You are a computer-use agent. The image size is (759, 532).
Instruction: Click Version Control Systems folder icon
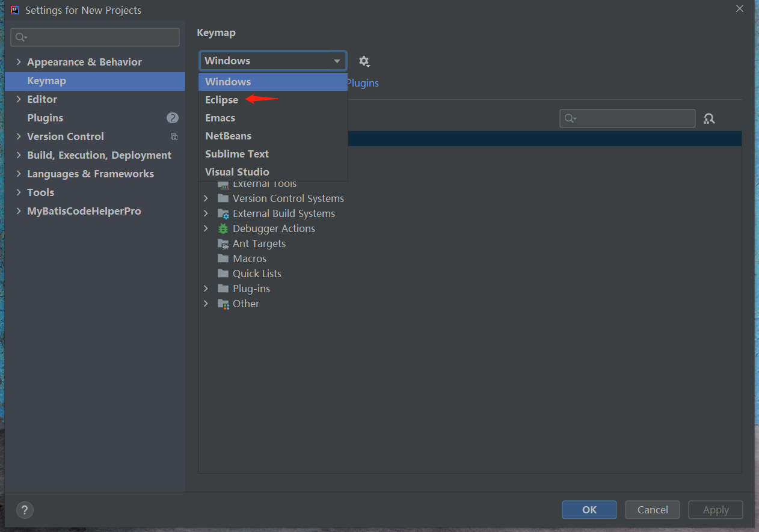(x=223, y=198)
